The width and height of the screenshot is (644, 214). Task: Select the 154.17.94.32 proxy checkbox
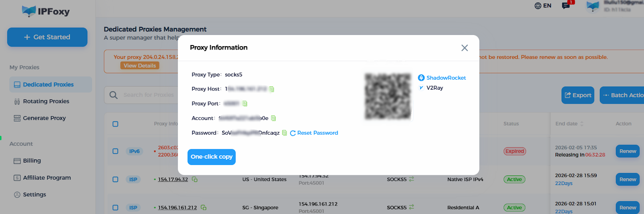[116, 179]
